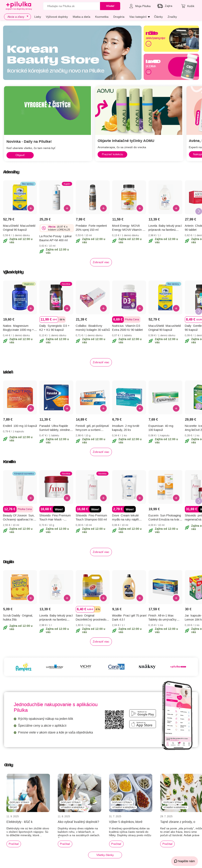Image resolution: width=202 pixels, height=868 pixels.
Task: Scan-area QR code in app banner
Action: click(x=114, y=720)
